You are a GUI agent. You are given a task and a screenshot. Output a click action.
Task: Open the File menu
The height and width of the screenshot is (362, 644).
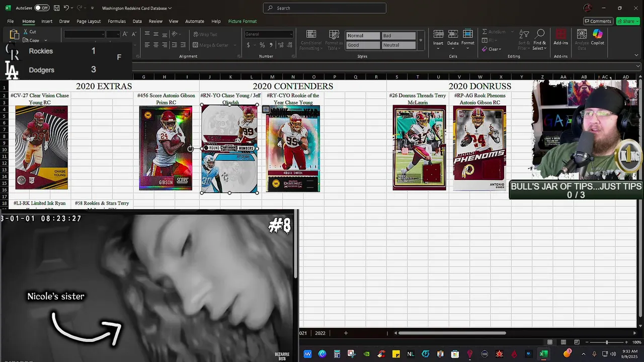[11, 21]
